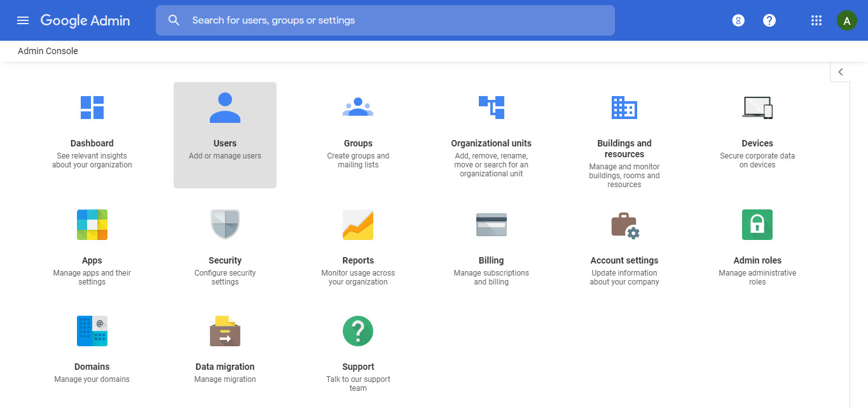Open the Account settings briefcase icon
The height and width of the screenshot is (408, 868).
coord(625,225)
